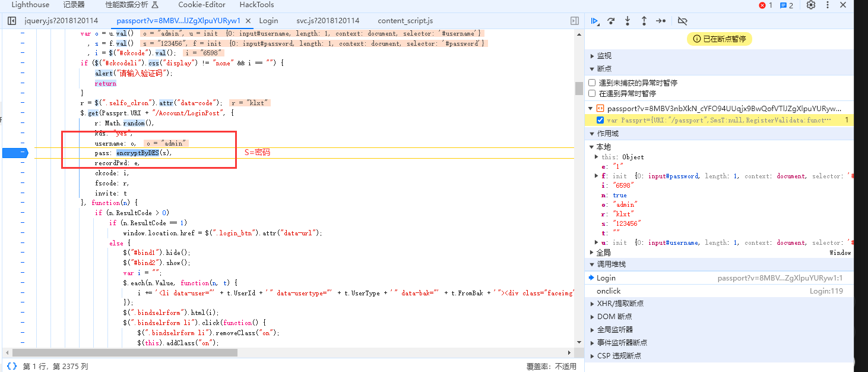
Task: Open DevTools settings gear
Action: 811,5
